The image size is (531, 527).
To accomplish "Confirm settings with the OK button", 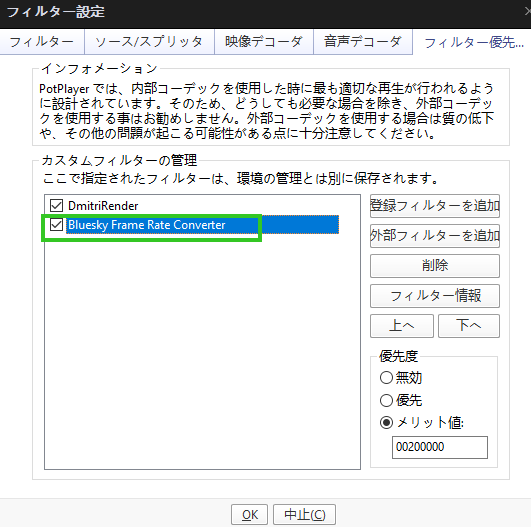I will (250, 515).
